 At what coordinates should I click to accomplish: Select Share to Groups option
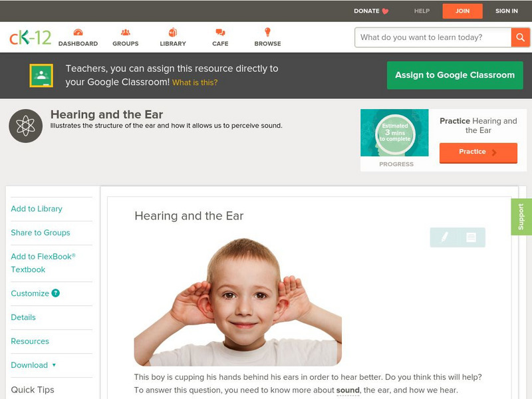[41, 232]
